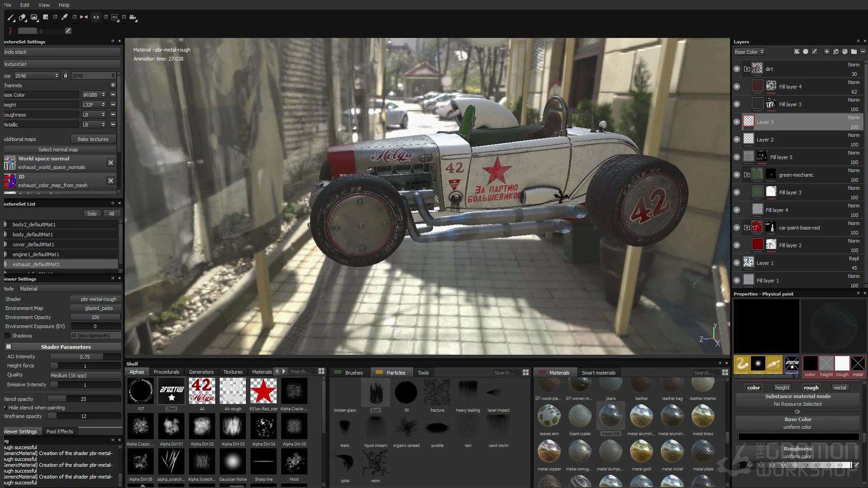The width and height of the screenshot is (868, 488).
Task: Toggle the red symmetry mirror icon
Action: pos(84,17)
